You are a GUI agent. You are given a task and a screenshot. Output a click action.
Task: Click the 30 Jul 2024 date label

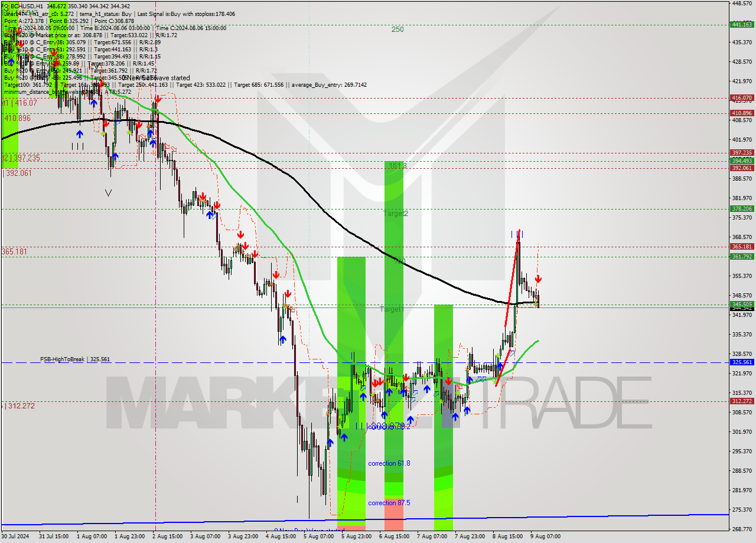tap(15, 537)
